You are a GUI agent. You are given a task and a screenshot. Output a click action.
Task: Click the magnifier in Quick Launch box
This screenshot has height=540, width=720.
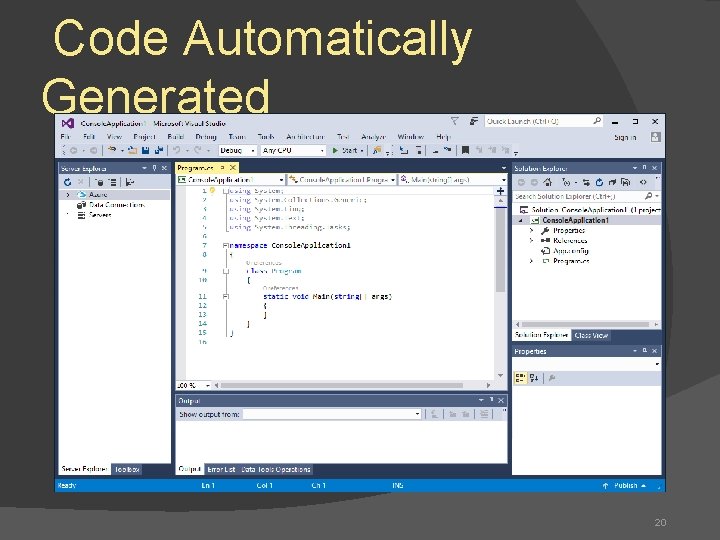click(596, 121)
